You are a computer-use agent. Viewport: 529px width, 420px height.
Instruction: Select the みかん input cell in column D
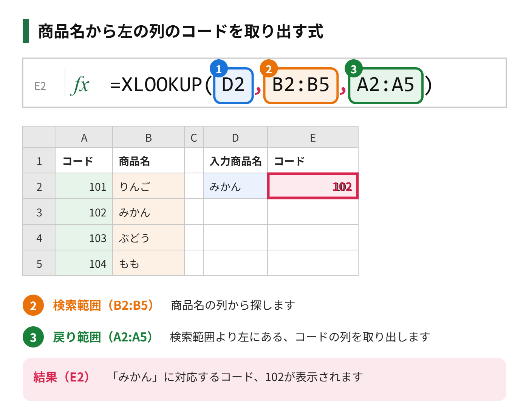tap(235, 186)
